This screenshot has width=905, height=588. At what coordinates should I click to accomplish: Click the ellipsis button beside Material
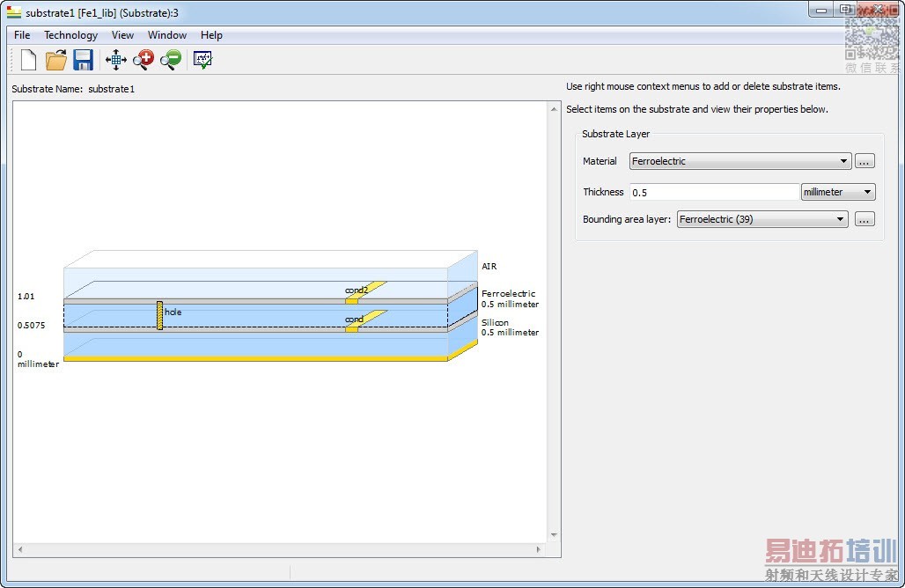point(865,161)
